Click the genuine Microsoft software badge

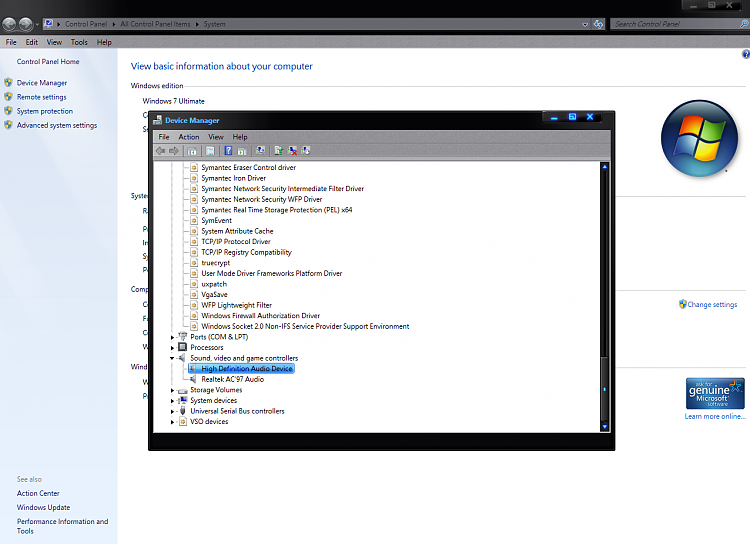[715, 393]
